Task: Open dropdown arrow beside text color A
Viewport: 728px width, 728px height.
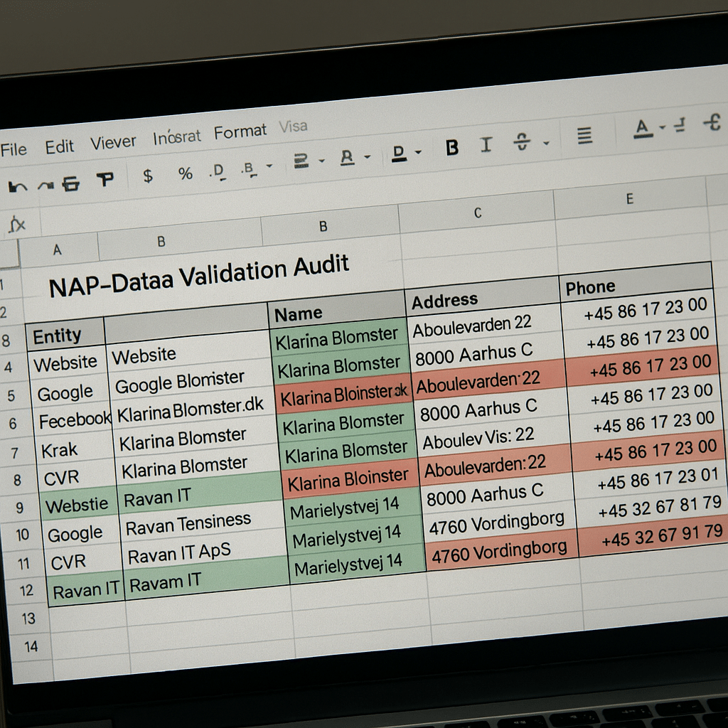Action: pos(663,127)
